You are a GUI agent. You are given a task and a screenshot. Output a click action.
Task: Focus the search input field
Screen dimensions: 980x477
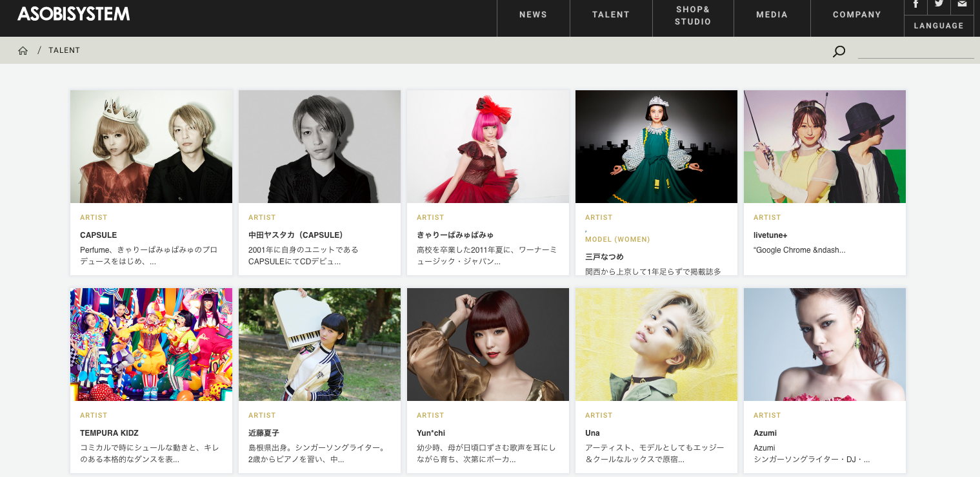915,51
